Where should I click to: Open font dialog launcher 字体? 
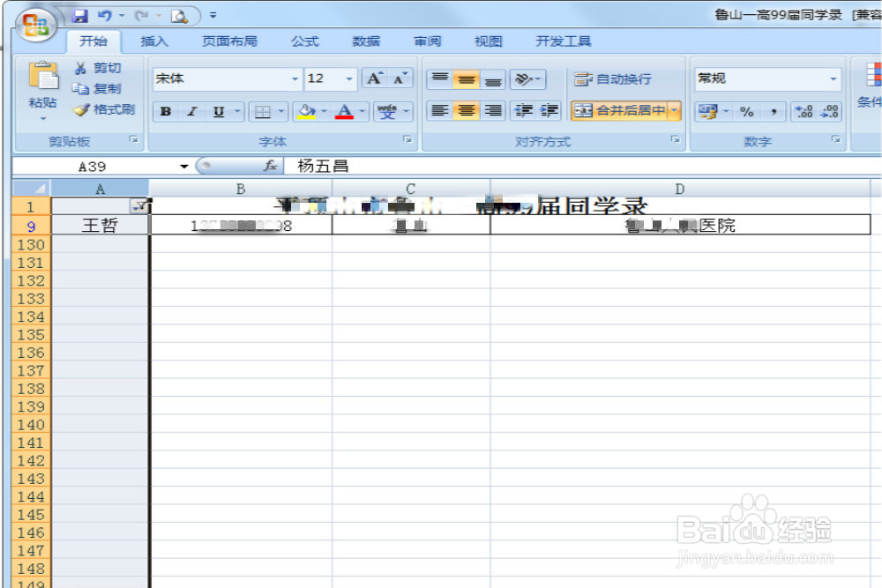pos(407,139)
